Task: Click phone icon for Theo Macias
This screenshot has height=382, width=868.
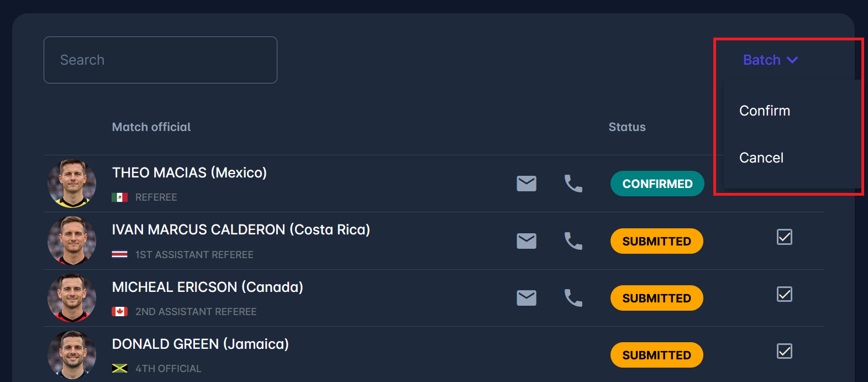Action: [x=573, y=184]
